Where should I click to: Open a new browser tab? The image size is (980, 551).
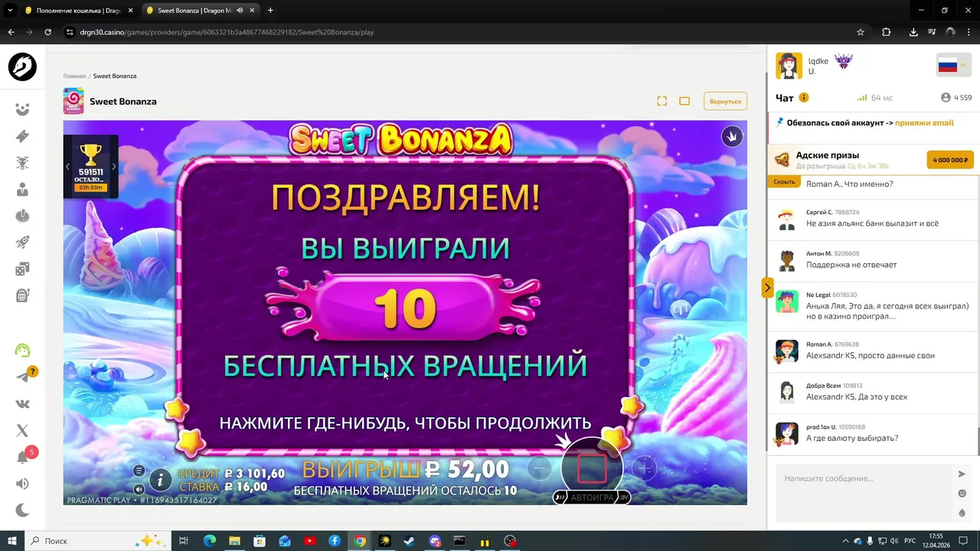pyautogui.click(x=270, y=11)
